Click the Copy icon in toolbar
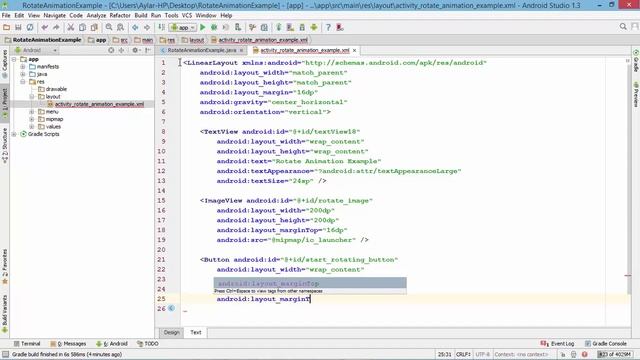 click(x=82, y=27)
